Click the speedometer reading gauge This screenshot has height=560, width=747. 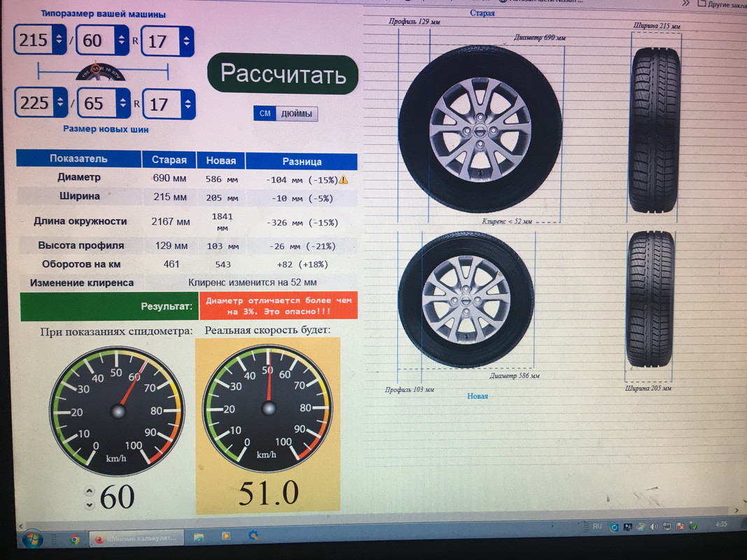click(x=117, y=412)
